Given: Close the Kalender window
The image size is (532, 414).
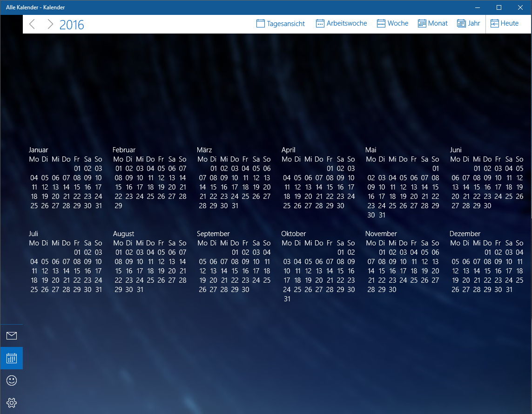Looking at the screenshot, I should [x=520, y=7].
